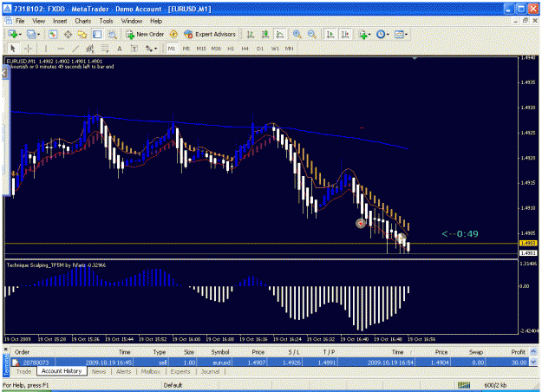542x392 pixels.
Task: Switch chart to MN timeframe
Action: tap(290, 49)
